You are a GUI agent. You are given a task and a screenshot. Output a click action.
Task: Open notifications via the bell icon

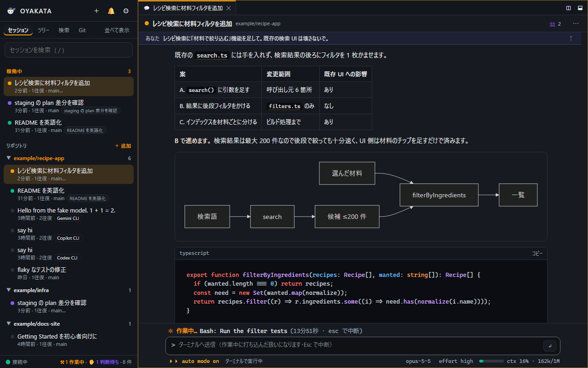point(111,11)
